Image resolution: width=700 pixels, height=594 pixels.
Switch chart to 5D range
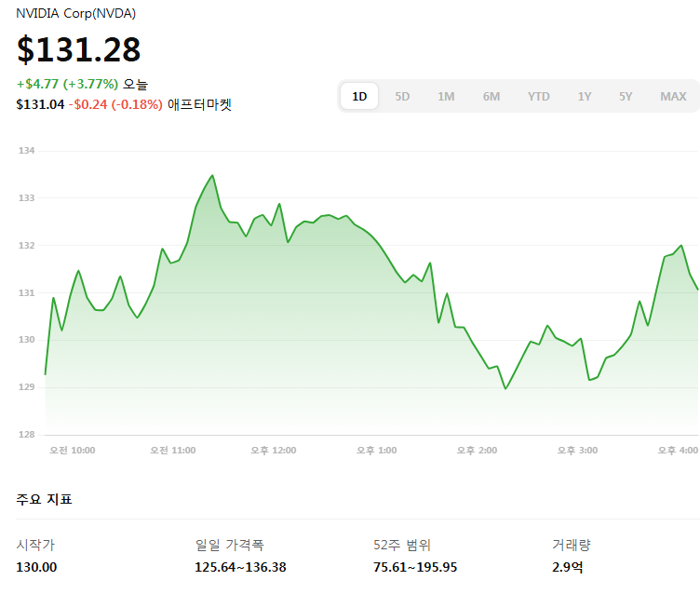402,97
